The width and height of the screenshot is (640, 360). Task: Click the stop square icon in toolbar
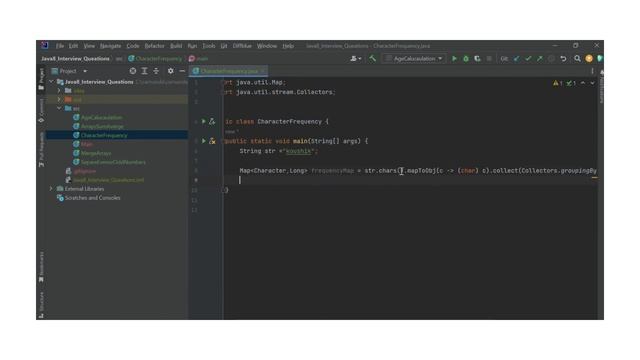489,59
